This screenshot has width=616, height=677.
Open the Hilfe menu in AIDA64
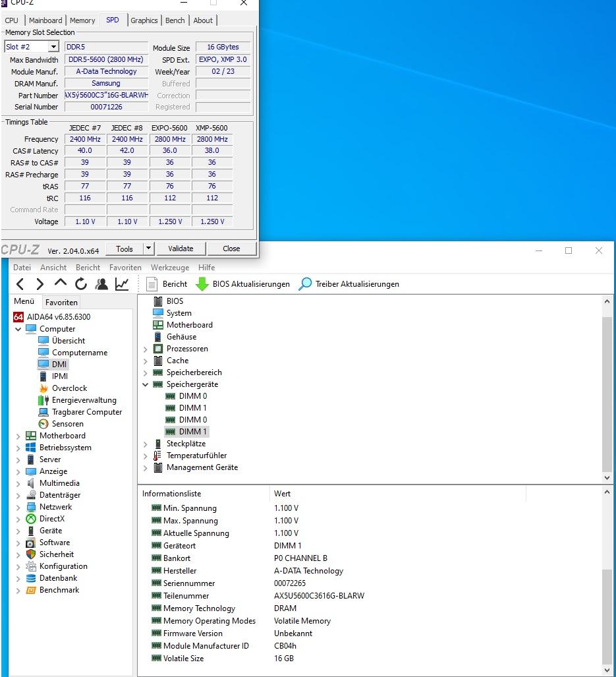(x=207, y=267)
